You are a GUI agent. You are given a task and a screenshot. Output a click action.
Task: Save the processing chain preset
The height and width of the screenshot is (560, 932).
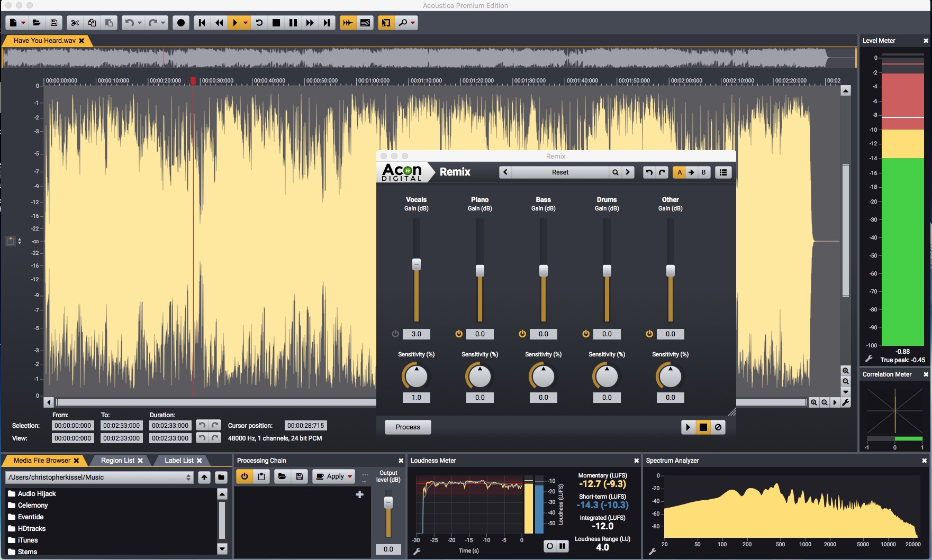pos(300,476)
